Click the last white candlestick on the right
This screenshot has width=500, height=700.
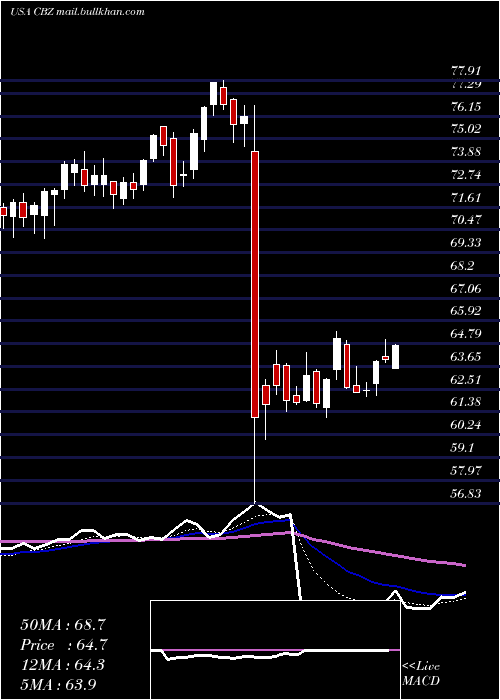click(396, 357)
